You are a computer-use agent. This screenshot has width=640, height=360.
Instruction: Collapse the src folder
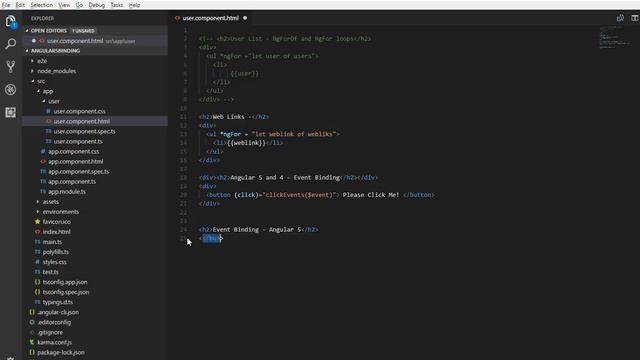coord(41,81)
